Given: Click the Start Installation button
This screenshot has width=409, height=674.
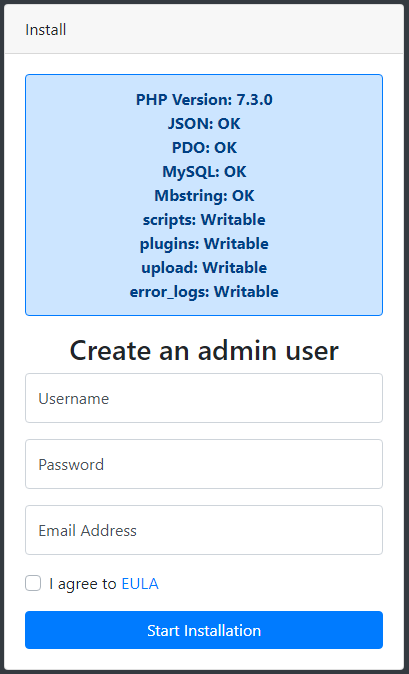Looking at the screenshot, I should click(x=204, y=630).
